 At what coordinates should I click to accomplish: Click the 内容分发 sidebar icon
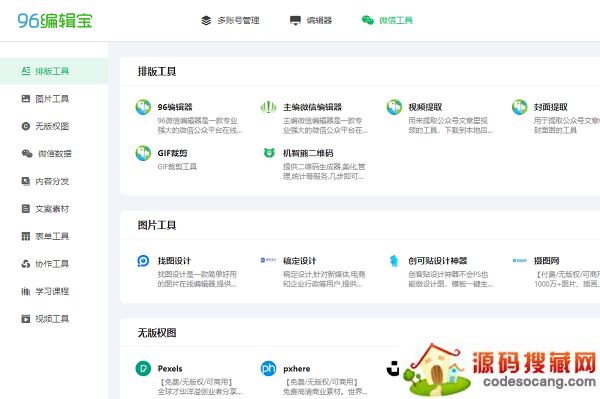pyautogui.click(x=26, y=181)
